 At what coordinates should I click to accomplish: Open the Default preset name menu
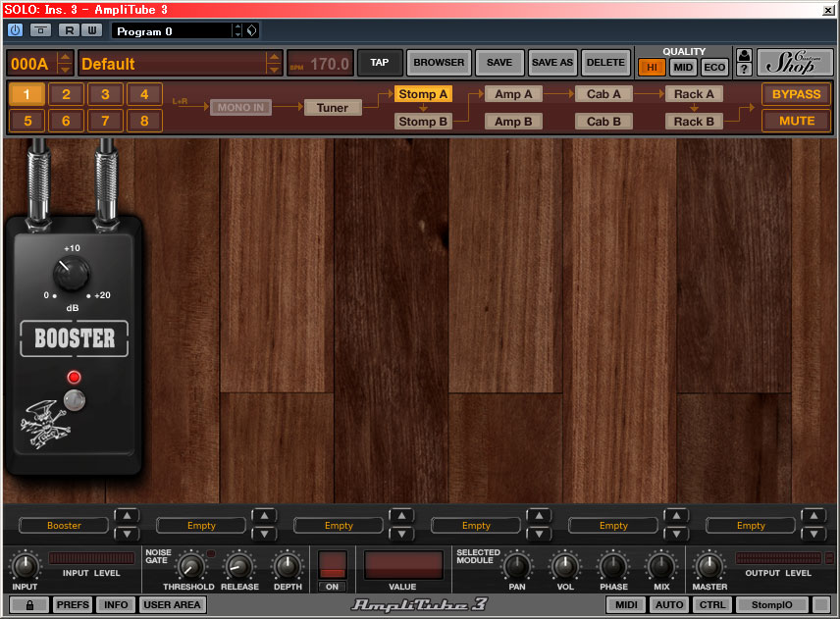tap(173, 64)
